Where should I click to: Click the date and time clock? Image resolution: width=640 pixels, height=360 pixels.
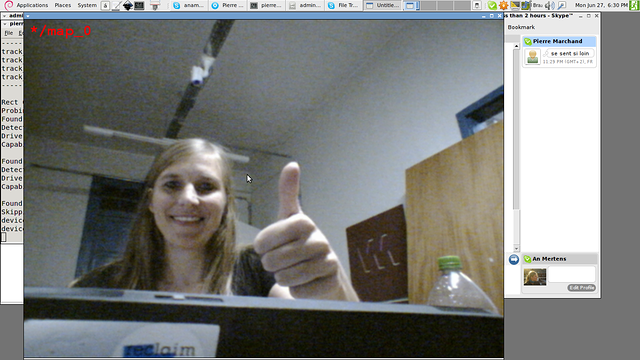pos(601,5)
